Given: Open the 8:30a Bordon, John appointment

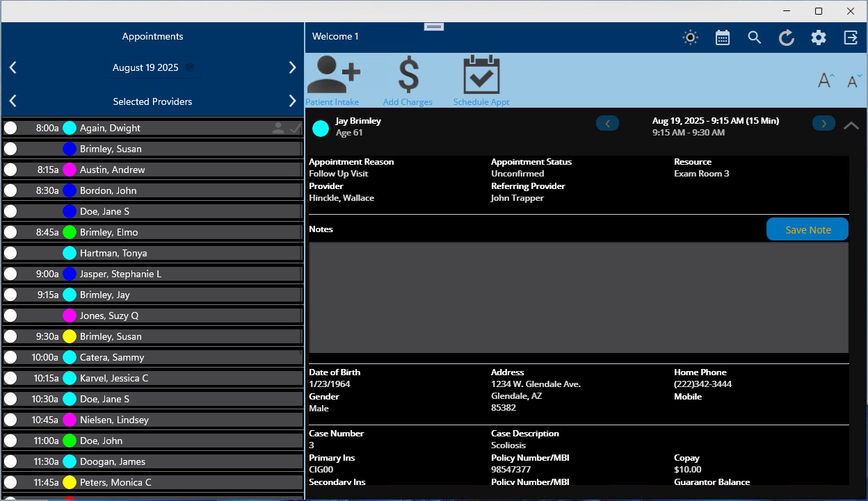Looking at the screenshot, I should [x=152, y=190].
